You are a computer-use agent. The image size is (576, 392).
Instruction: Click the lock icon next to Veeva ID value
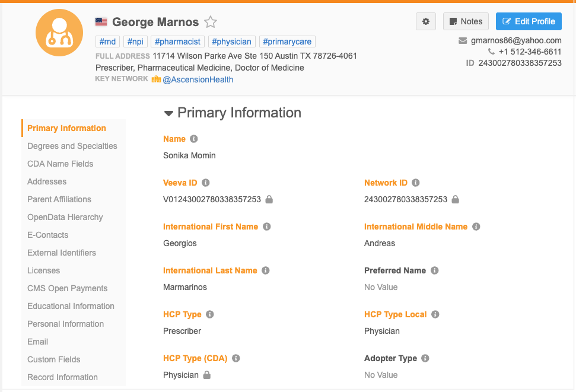click(269, 200)
